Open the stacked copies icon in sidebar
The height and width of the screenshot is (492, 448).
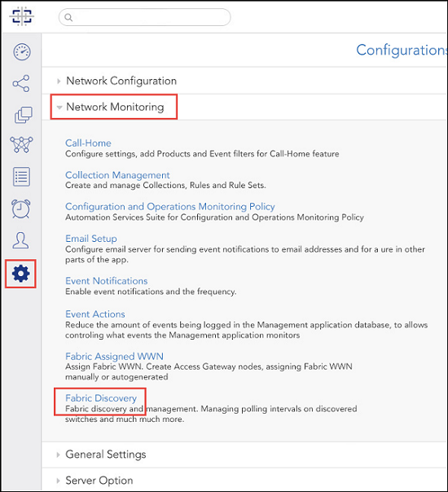tap(24, 115)
